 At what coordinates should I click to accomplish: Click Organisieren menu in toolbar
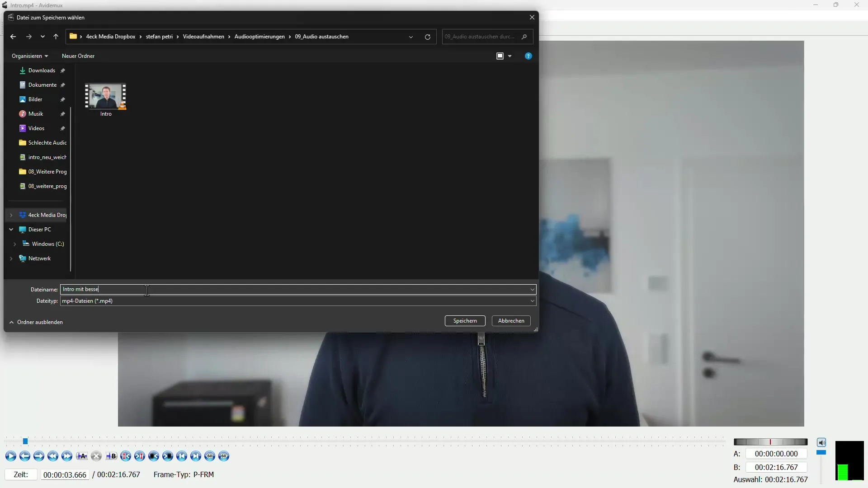point(29,56)
